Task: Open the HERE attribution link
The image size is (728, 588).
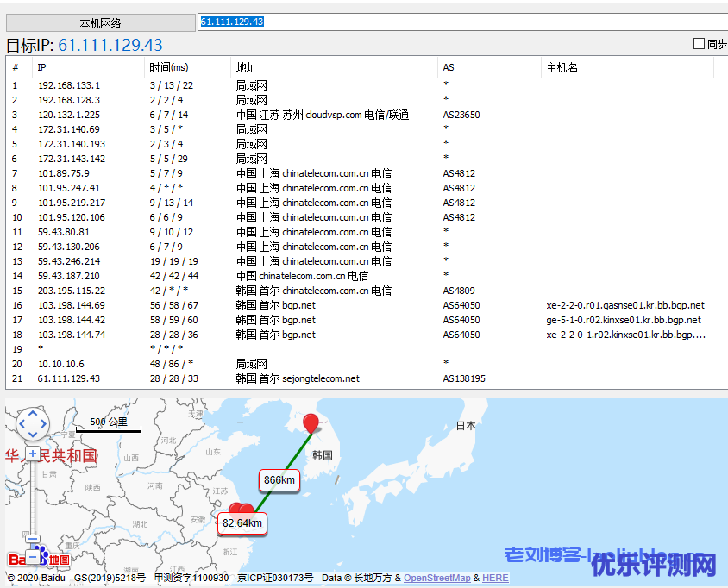Action: pos(495,578)
